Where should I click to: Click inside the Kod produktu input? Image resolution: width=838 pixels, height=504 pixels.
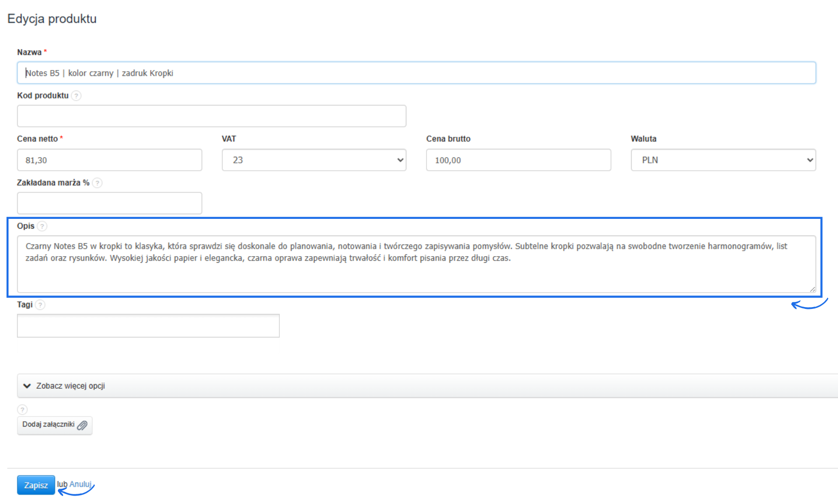tap(211, 116)
